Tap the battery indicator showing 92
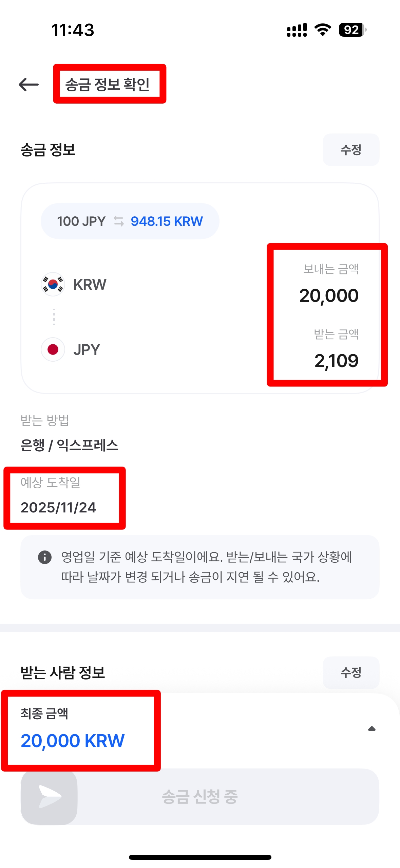The height and width of the screenshot is (868, 400). click(352, 30)
